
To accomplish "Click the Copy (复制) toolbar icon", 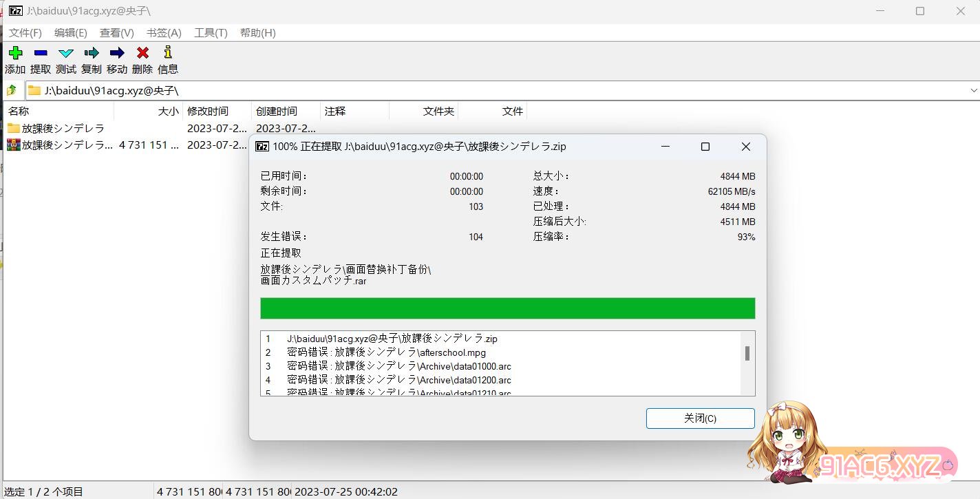I will 92,53.
